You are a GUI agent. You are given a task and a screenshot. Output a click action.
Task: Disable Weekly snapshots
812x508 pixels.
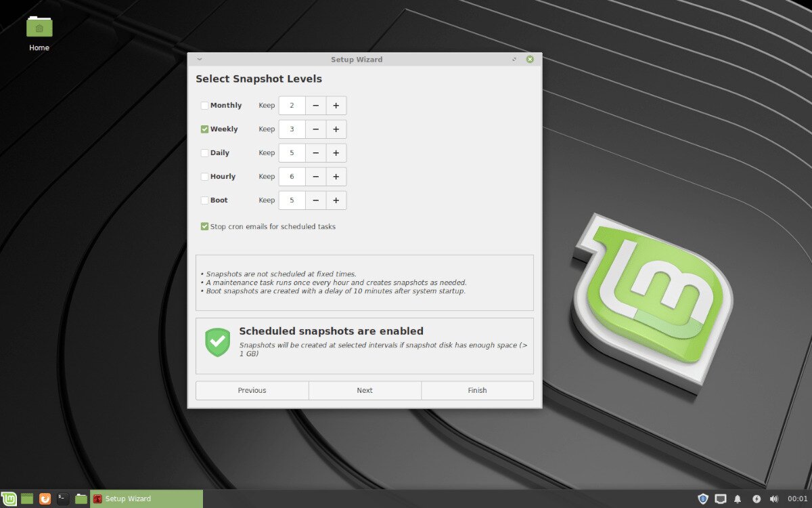204,129
